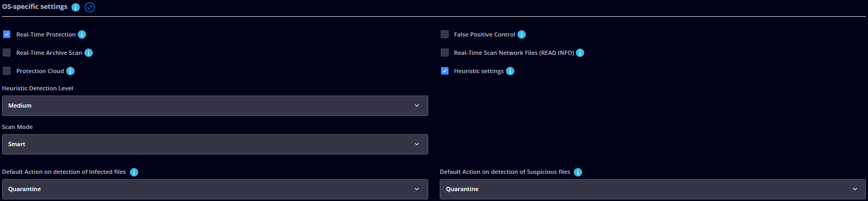Check Real-Time Scan Network Files option
Image resolution: width=868 pixels, height=201 pixels.
coord(444,53)
